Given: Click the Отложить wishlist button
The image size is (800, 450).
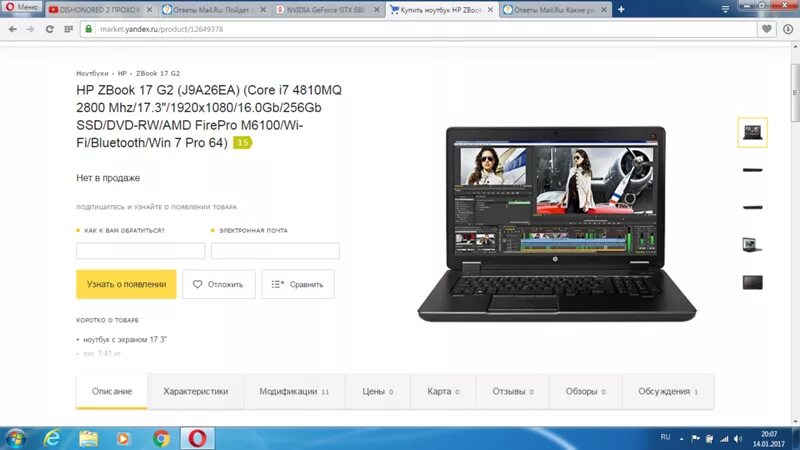Looking at the screenshot, I should click(x=218, y=284).
